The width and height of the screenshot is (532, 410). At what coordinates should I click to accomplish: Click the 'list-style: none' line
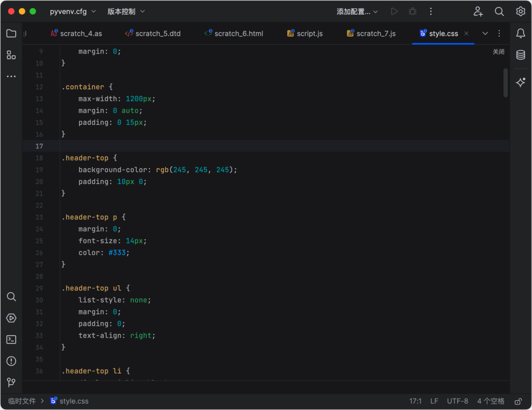115,300
